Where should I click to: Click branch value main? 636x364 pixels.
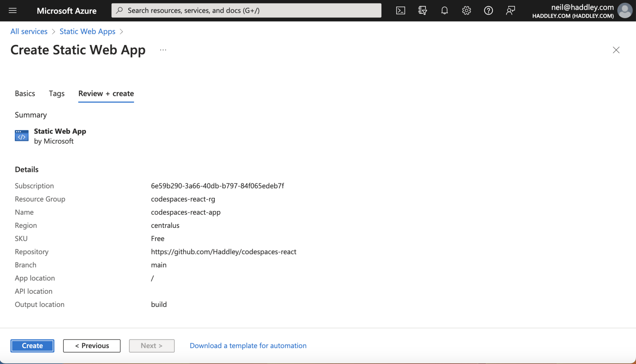click(159, 265)
